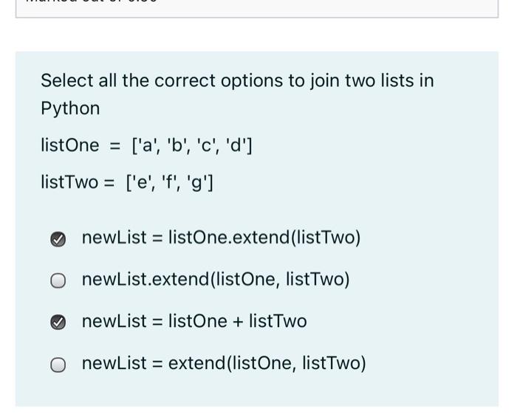The width and height of the screenshot is (517, 420).
Task: Enable the "newList = extend(listOne, listTwo)" checkbox
Action: click(58, 365)
